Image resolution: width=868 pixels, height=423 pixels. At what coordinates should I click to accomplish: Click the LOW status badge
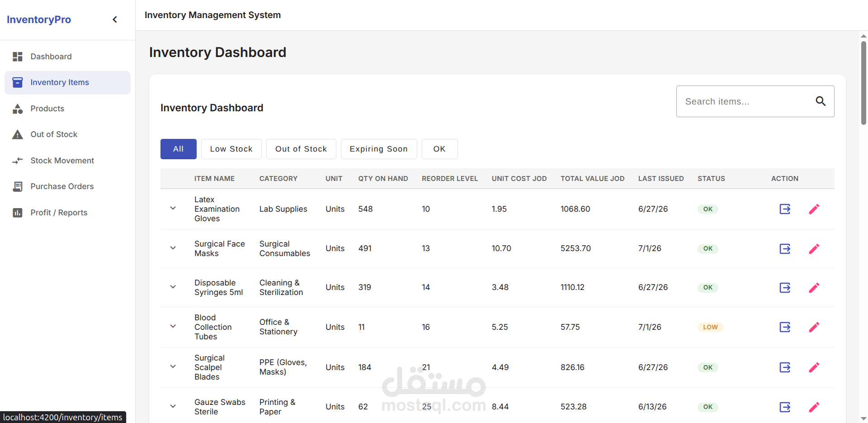711,327
